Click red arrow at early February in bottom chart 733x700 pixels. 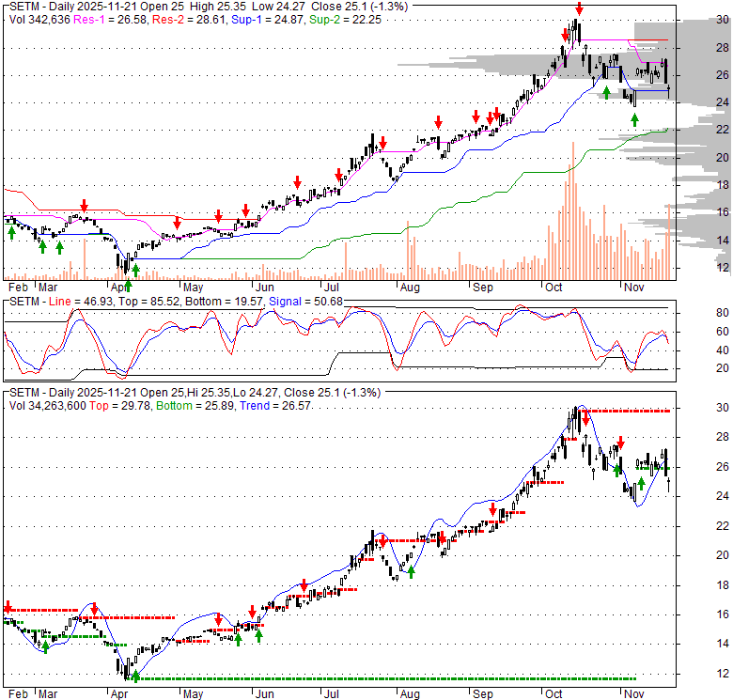(8, 607)
